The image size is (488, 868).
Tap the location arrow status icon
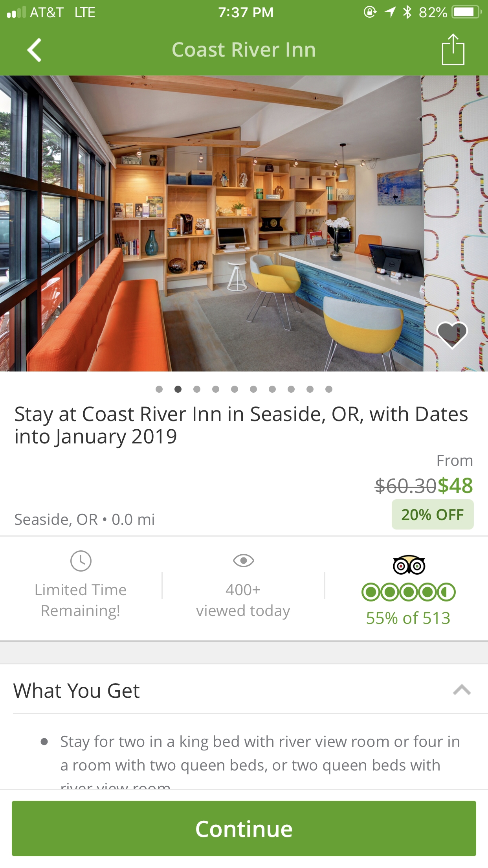tap(390, 12)
